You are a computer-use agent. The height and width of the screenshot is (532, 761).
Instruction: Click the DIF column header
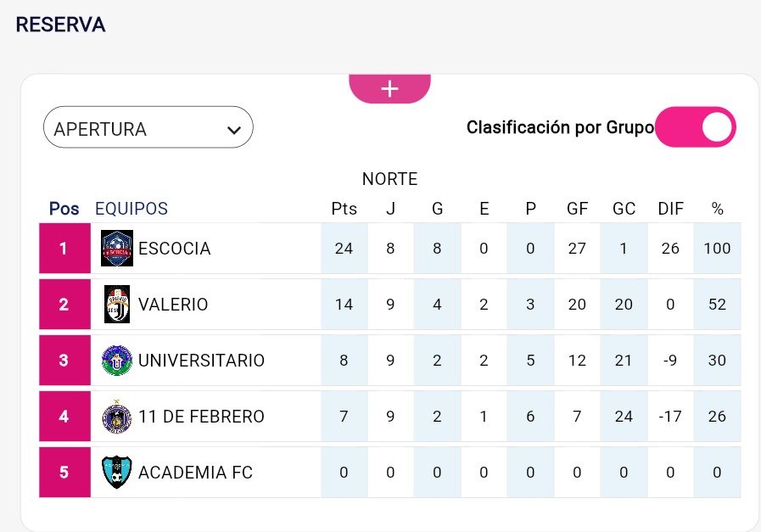(x=670, y=209)
